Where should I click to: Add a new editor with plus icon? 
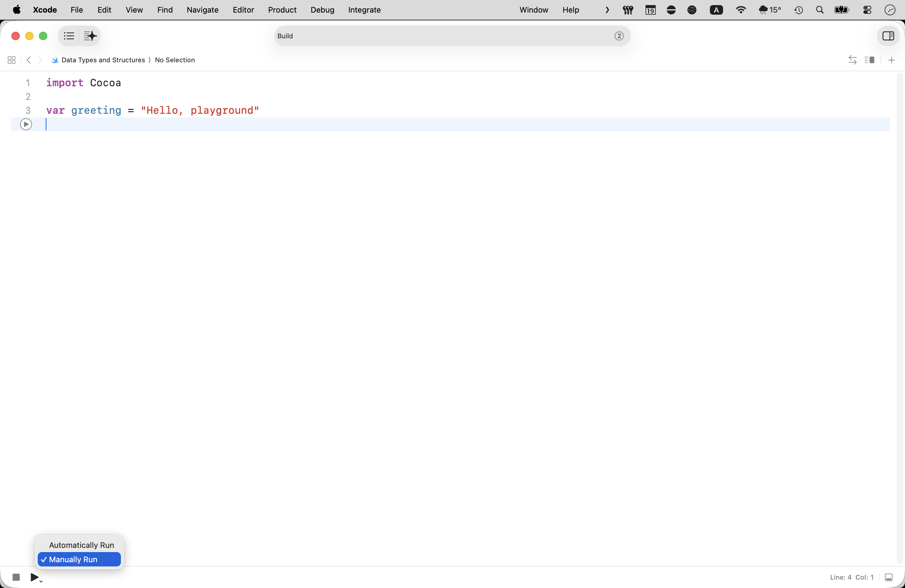(x=891, y=60)
